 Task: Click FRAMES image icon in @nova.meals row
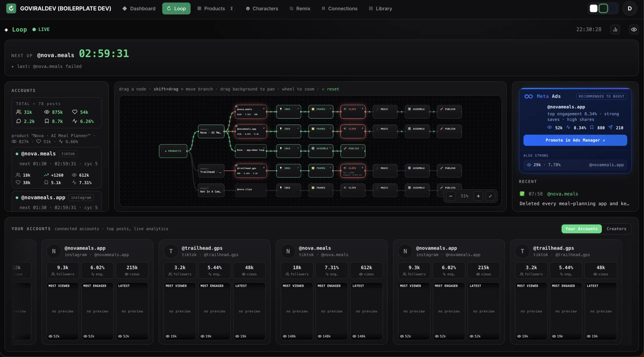313,109
